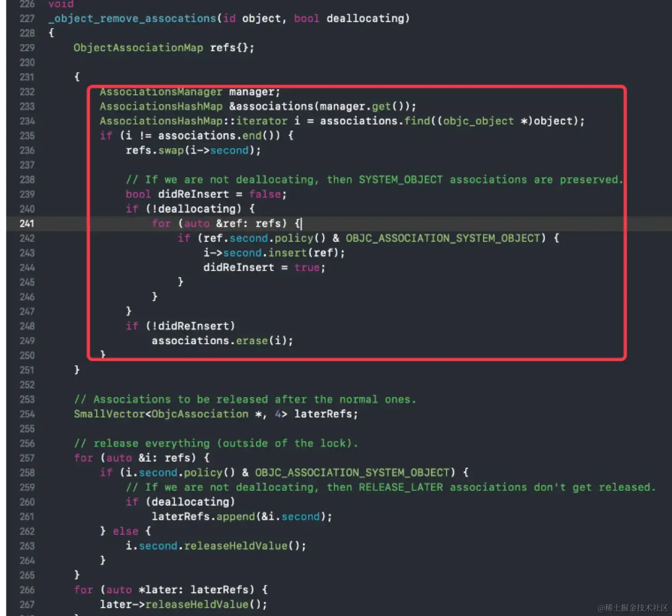Click 'associations.erase(i);' on line 249

click(x=222, y=341)
